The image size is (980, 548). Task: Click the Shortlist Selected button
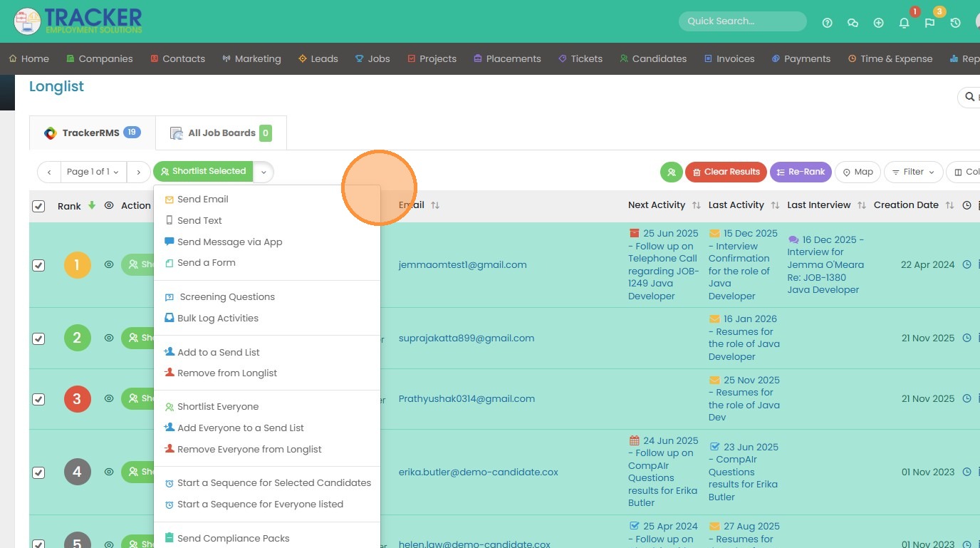pos(203,172)
